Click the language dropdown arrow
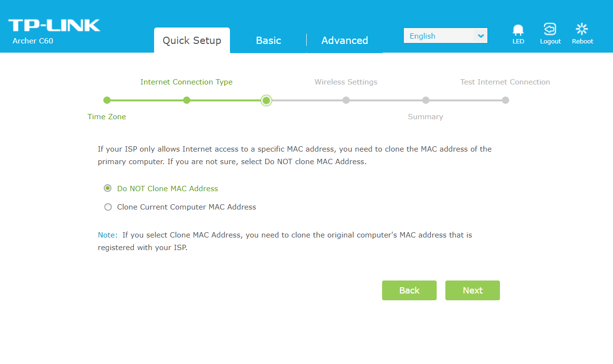The width and height of the screenshot is (613, 364). (x=480, y=36)
